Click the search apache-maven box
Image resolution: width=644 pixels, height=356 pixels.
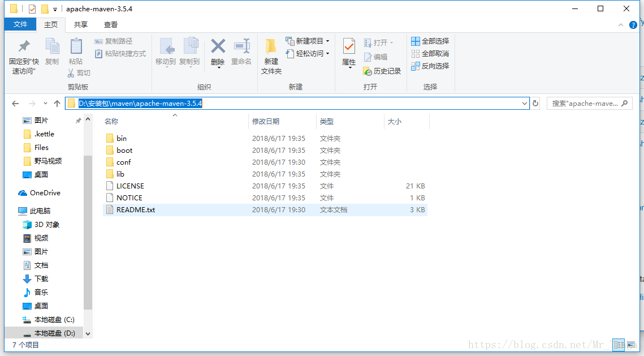pyautogui.click(x=589, y=104)
